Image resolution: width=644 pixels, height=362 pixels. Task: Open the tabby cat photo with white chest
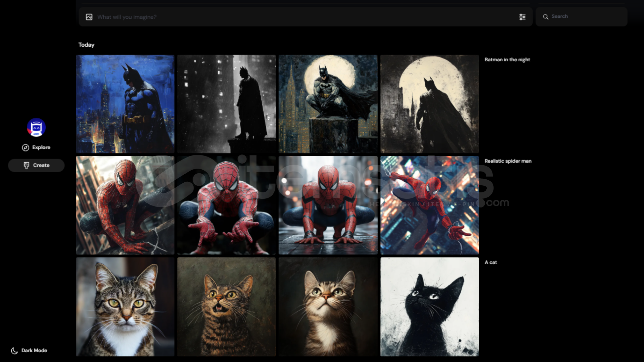coord(125,307)
